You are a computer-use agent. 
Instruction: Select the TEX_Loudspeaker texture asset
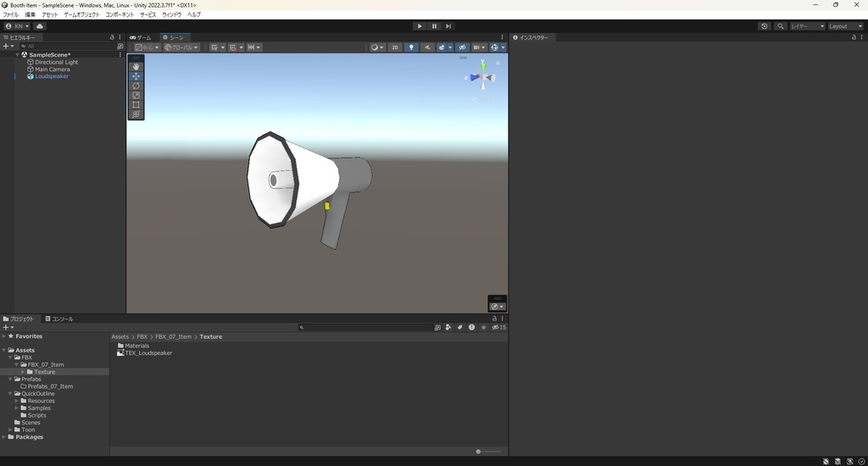coord(148,353)
